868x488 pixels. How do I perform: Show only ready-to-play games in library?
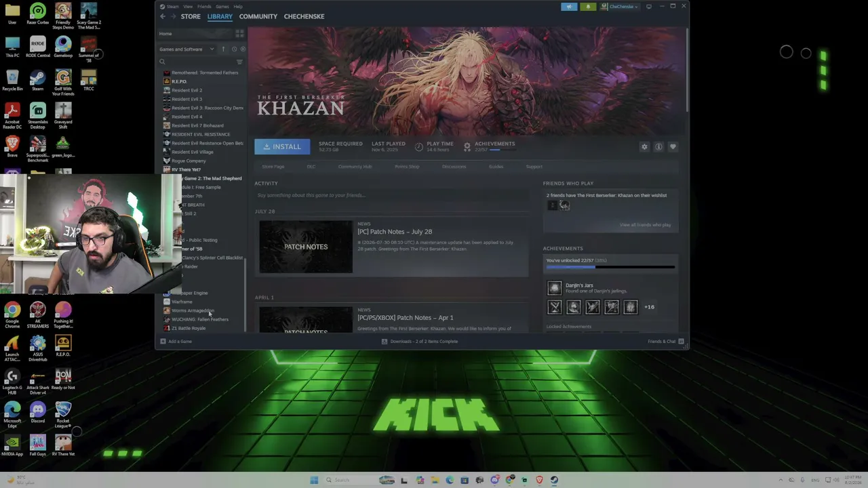[243, 49]
